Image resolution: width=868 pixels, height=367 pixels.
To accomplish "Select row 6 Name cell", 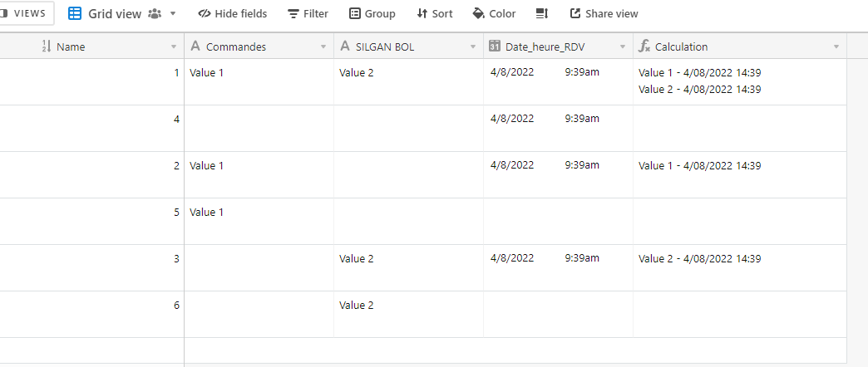I will click(x=92, y=314).
